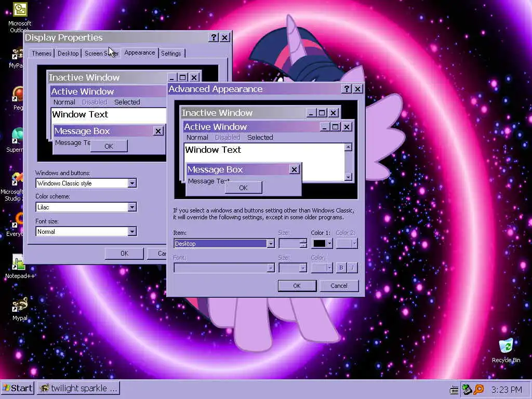Switch to the Settings tab
The height and width of the screenshot is (399, 532).
[171, 54]
